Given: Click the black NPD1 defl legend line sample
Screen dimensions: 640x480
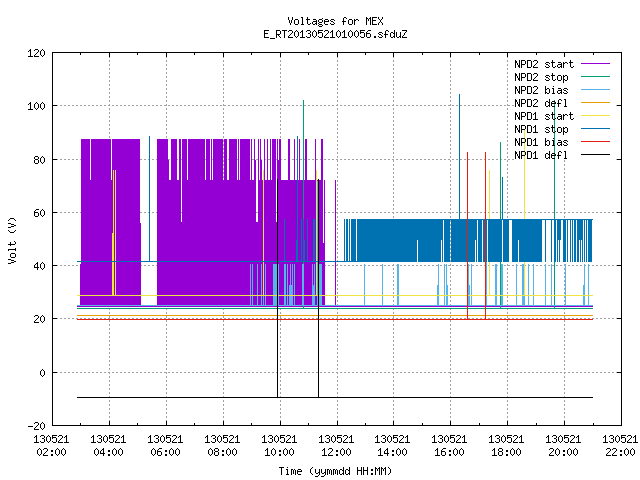Looking at the screenshot, I should pyautogui.click(x=595, y=155).
